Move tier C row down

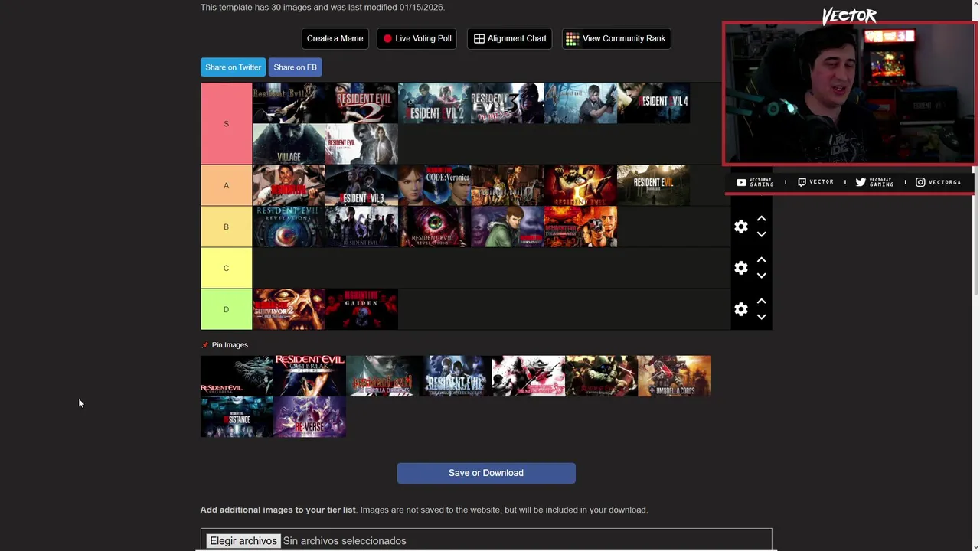coord(761,276)
